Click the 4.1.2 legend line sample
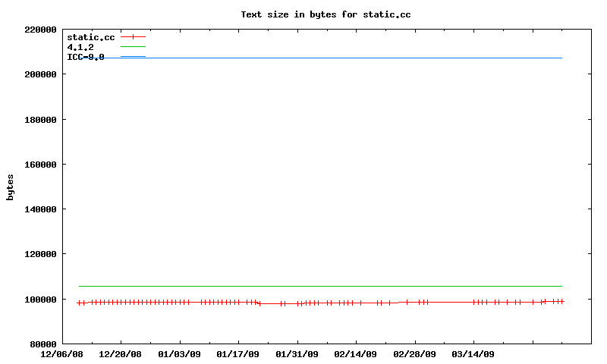 [132, 47]
